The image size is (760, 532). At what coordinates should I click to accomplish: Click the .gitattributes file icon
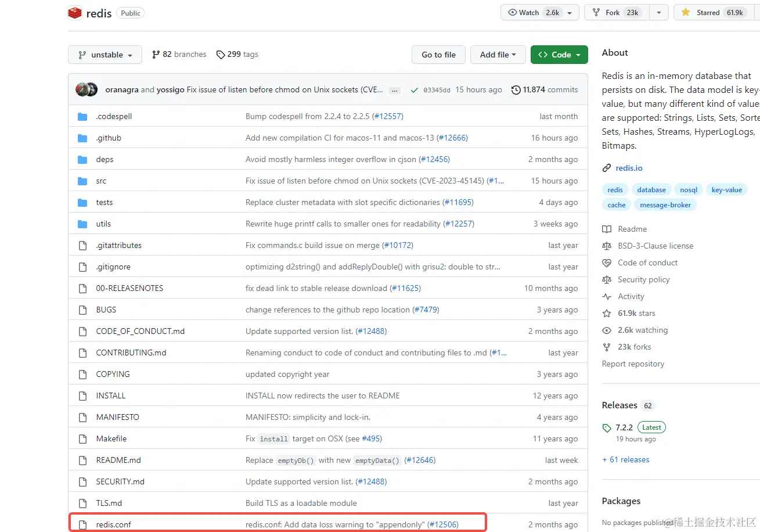pyautogui.click(x=82, y=246)
